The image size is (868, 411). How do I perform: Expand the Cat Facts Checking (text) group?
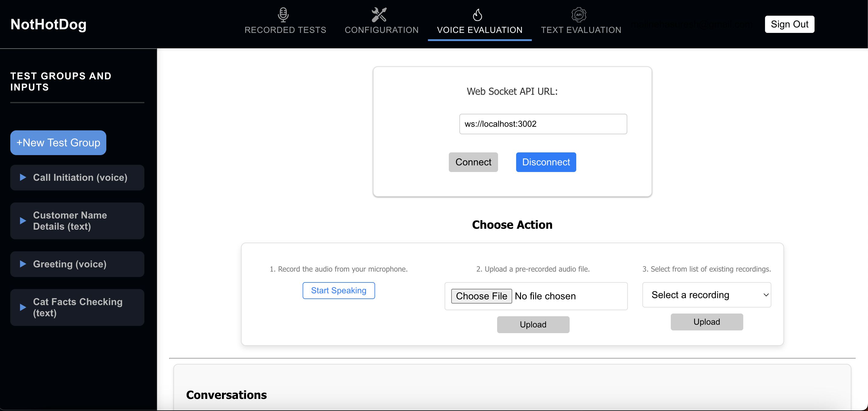point(23,307)
